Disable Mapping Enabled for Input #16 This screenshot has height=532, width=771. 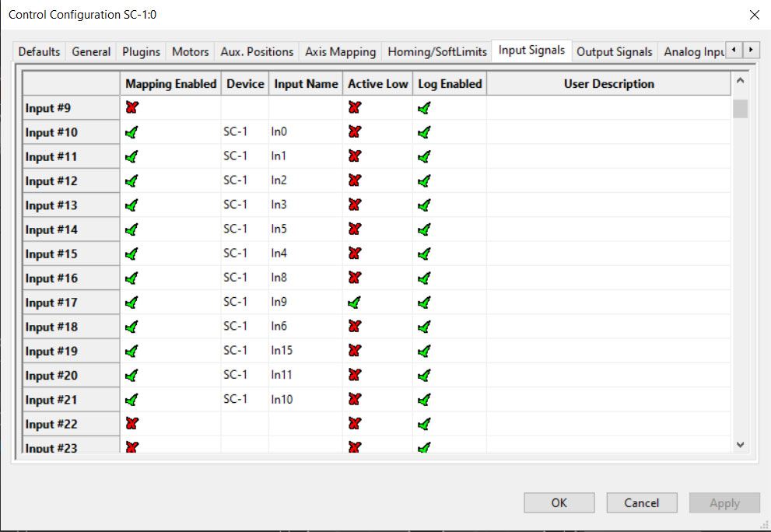pyautogui.click(x=131, y=278)
